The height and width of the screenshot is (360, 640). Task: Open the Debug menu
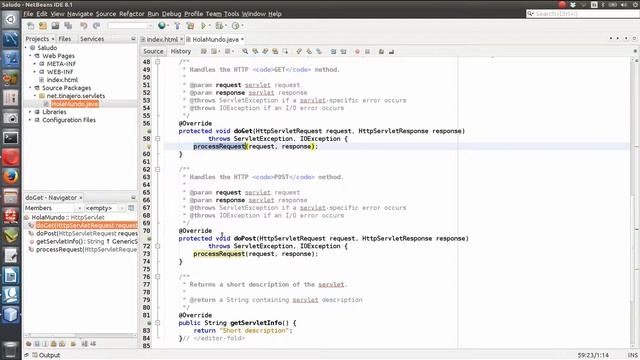[x=171, y=14]
